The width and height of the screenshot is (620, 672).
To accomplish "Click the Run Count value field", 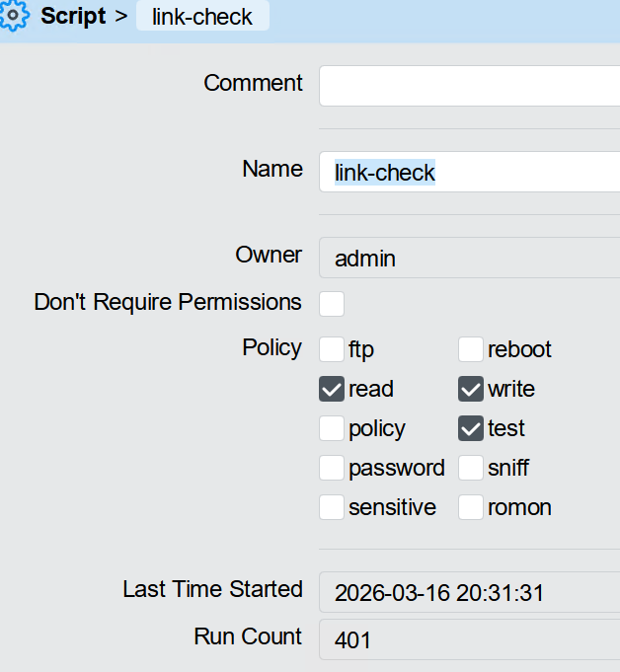I will point(469,639).
